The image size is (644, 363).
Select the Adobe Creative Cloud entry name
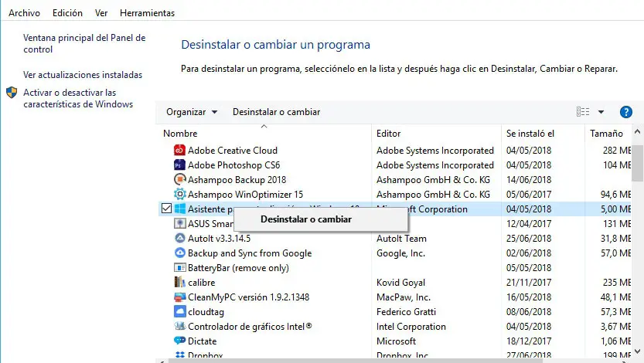(233, 151)
